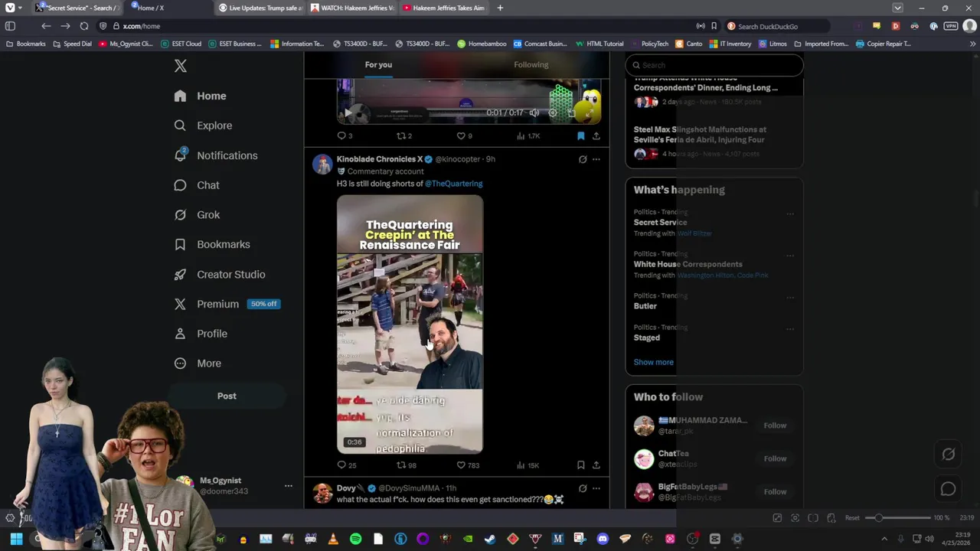
Task: Click the x.com/home address bar
Action: (x=398, y=26)
